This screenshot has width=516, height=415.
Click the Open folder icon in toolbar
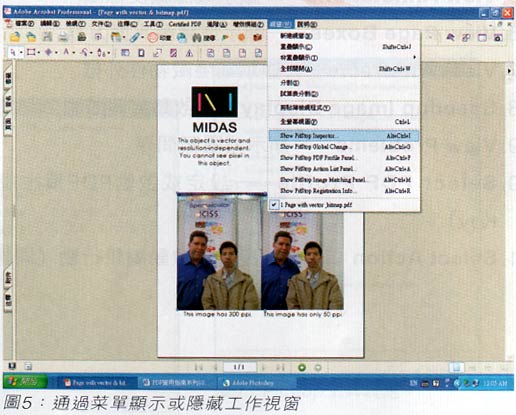tap(15, 37)
